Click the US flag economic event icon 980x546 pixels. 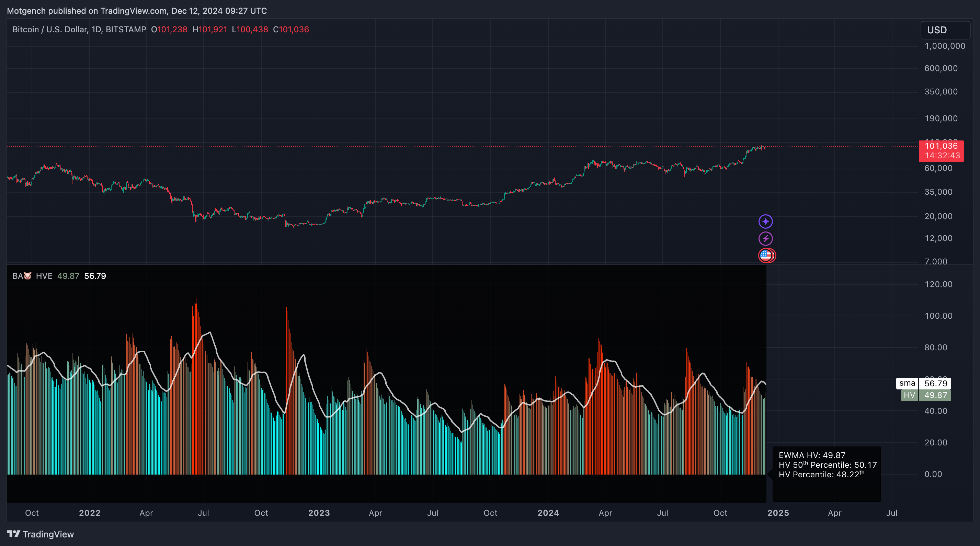point(766,255)
